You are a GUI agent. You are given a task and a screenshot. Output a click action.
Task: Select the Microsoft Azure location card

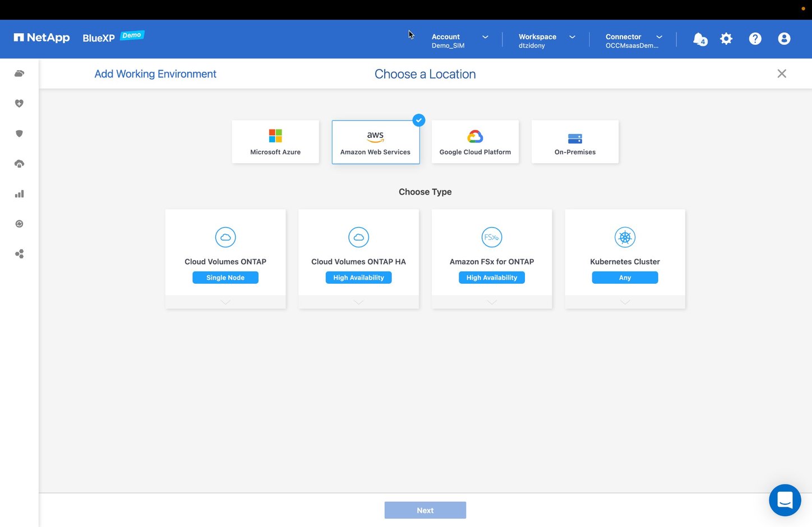275,142
